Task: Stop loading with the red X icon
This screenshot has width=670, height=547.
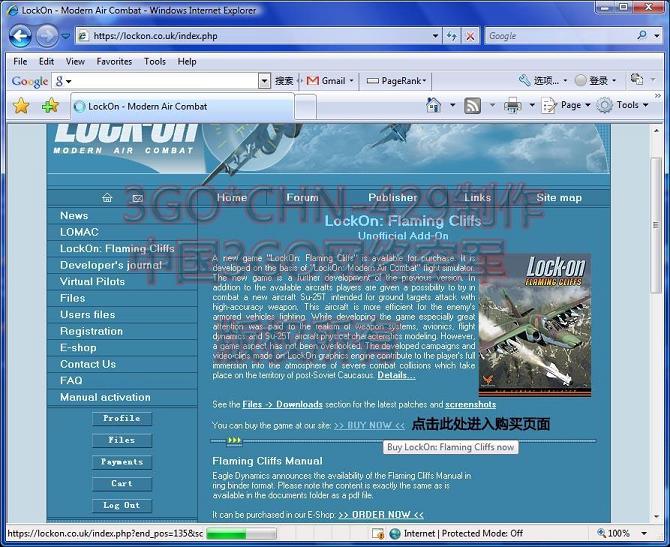Action: pyautogui.click(x=470, y=36)
